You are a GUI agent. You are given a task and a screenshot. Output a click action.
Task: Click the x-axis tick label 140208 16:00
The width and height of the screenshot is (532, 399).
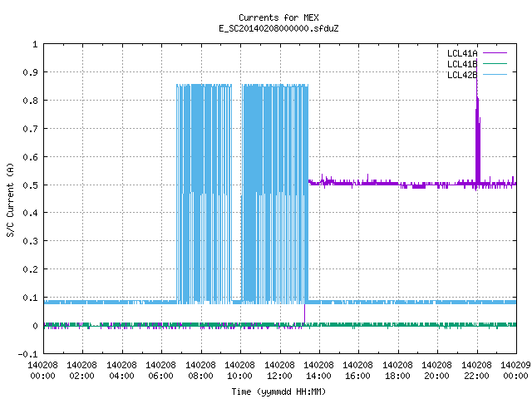357,371
